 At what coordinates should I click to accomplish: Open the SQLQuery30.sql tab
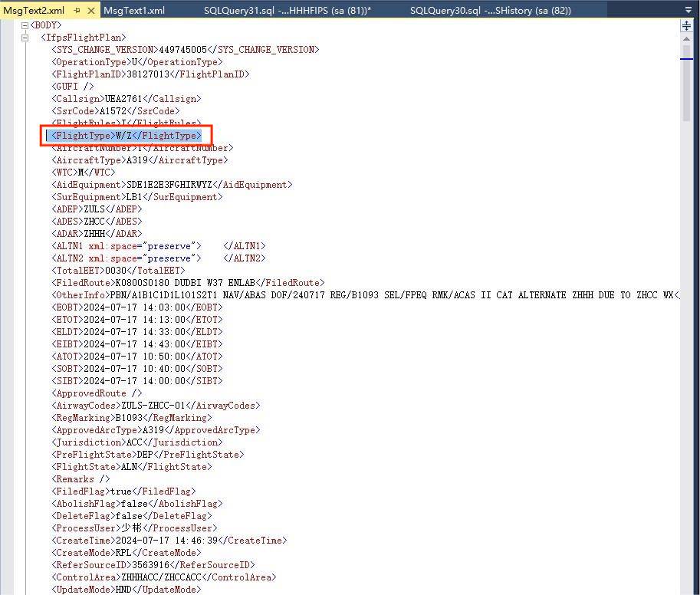pyautogui.click(x=491, y=10)
